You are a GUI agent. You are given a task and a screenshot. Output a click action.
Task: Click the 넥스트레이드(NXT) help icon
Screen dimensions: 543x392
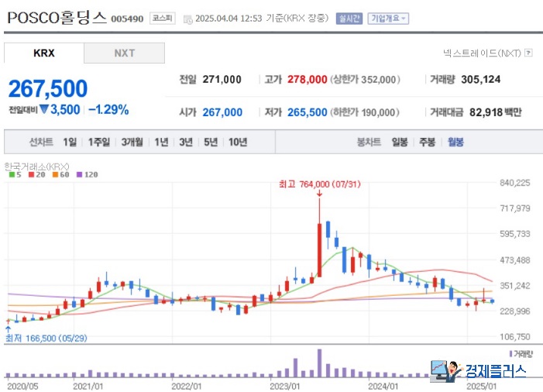(528, 53)
